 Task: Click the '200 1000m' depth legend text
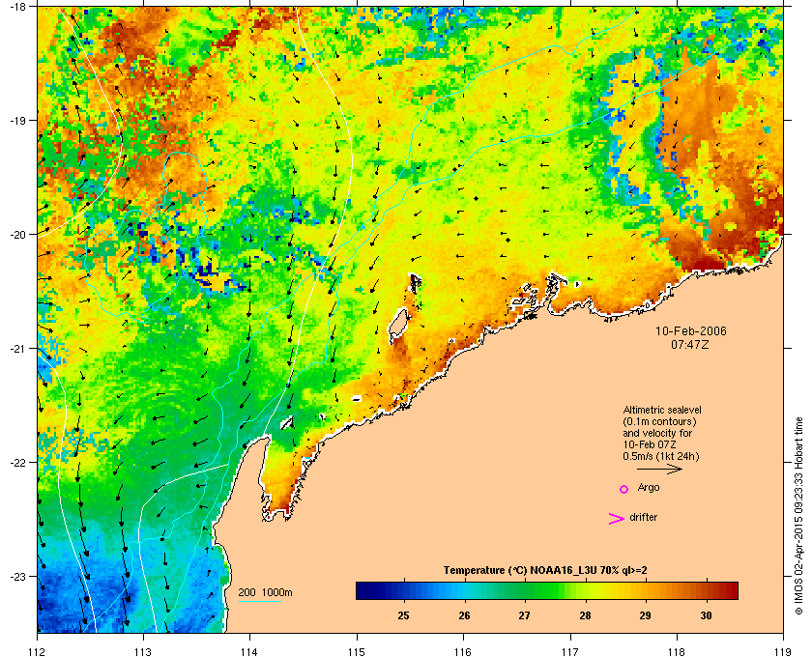[x=265, y=593]
